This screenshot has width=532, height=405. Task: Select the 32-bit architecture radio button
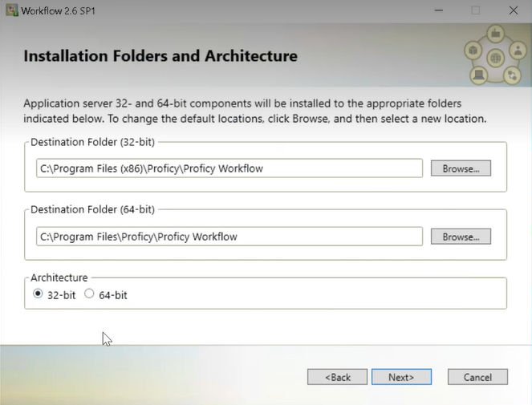pos(38,294)
